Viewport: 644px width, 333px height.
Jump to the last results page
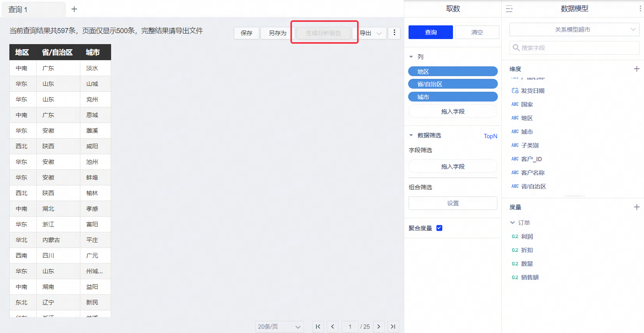point(393,327)
